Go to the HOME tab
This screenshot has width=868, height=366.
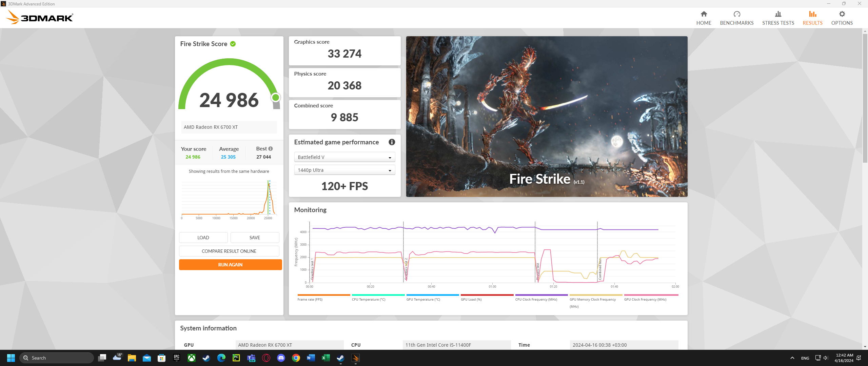coord(704,18)
